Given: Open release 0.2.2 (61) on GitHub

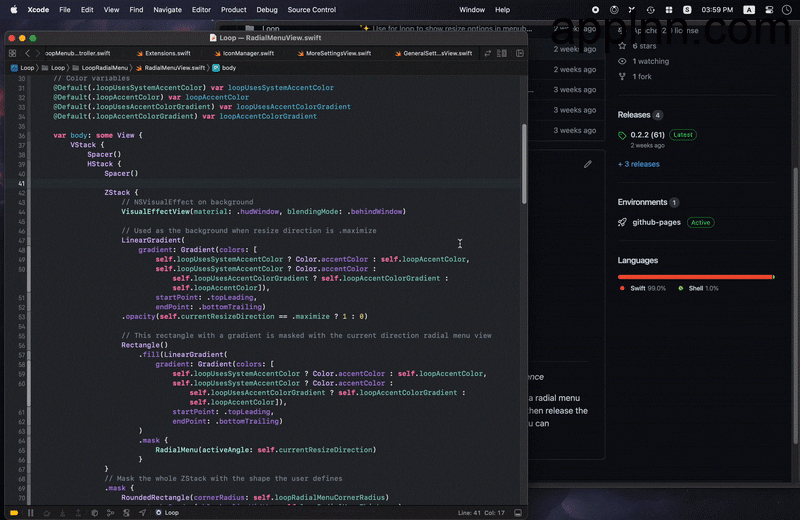Looking at the screenshot, I should (647, 135).
